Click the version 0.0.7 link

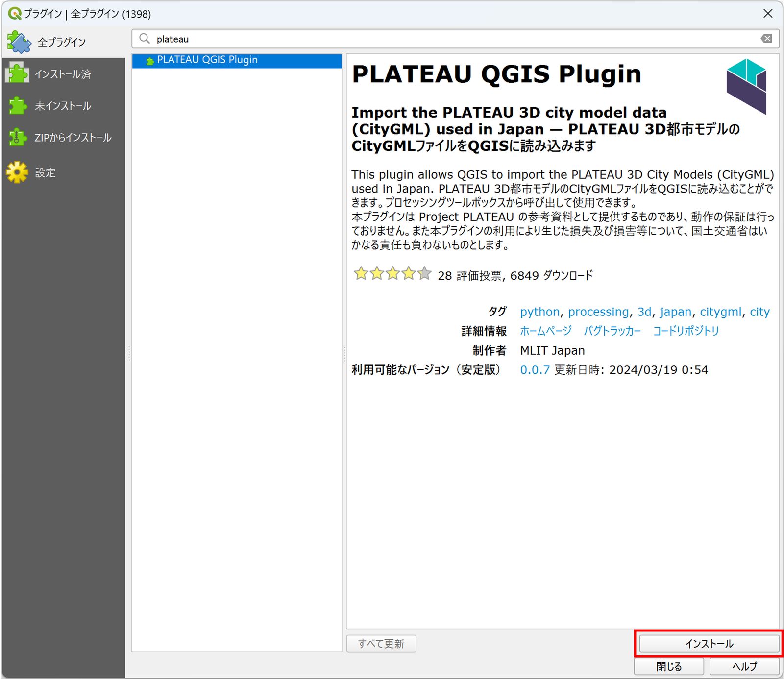pyautogui.click(x=535, y=370)
